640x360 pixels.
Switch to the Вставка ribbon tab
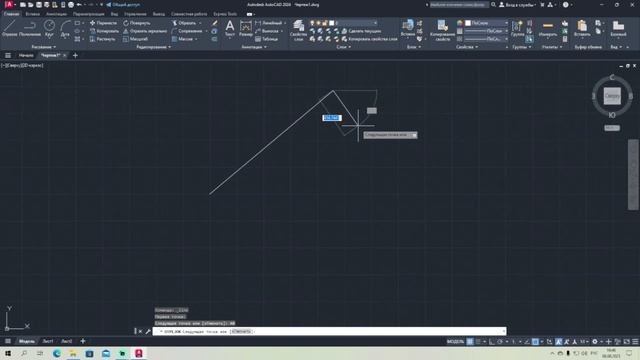(33, 14)
